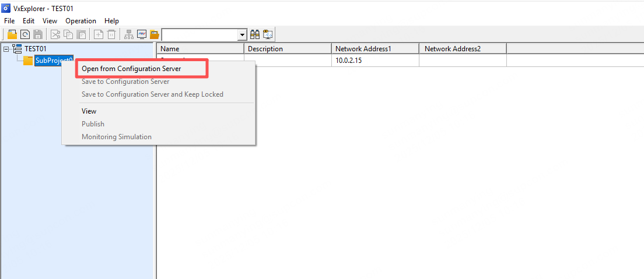Image resolution: width=644 pixels, height=279 pixels.
Task: Select Open from Configuration Server
Action: click(x=131, y=69)
